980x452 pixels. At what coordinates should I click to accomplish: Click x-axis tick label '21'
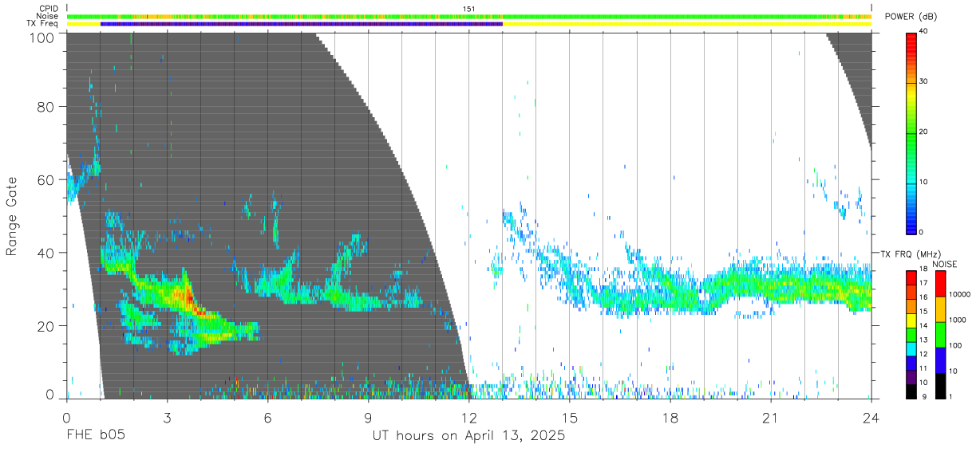click(x=770, y=417)
